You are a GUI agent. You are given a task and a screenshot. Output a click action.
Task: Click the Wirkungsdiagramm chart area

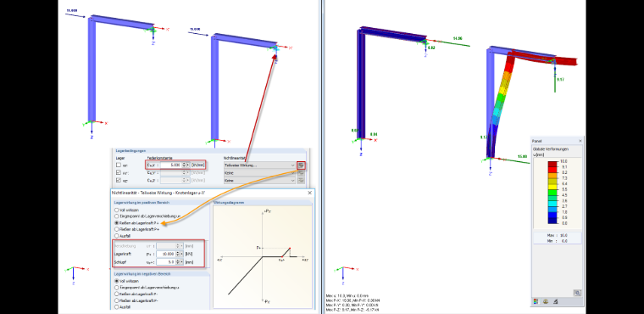coord(263,258)
